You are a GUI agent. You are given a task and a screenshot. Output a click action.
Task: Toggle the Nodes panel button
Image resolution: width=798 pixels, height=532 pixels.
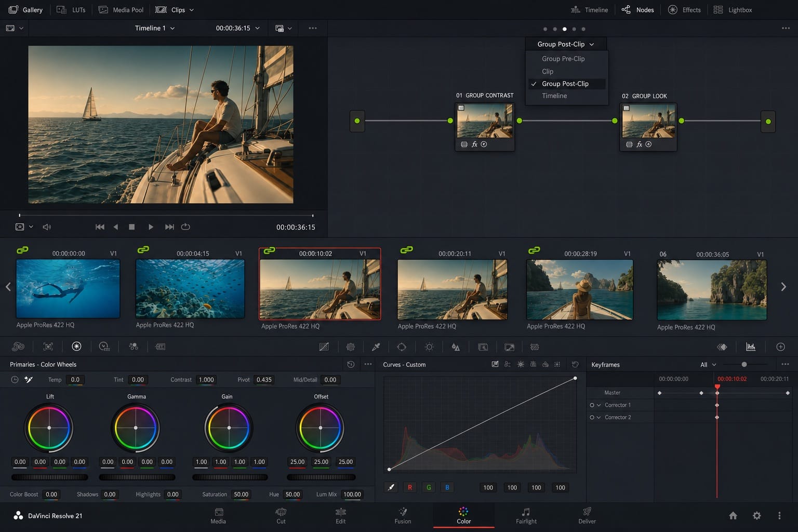tap(638, 10)
